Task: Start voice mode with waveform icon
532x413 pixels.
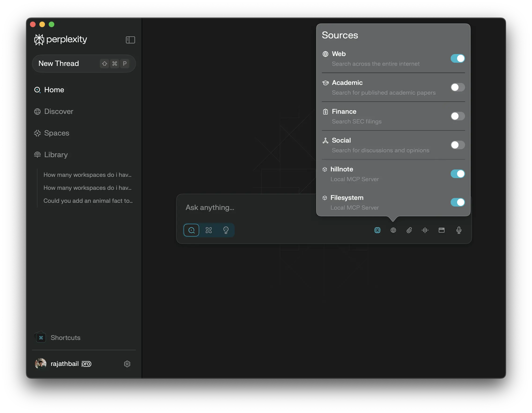Action: click(x=425, y=230)
